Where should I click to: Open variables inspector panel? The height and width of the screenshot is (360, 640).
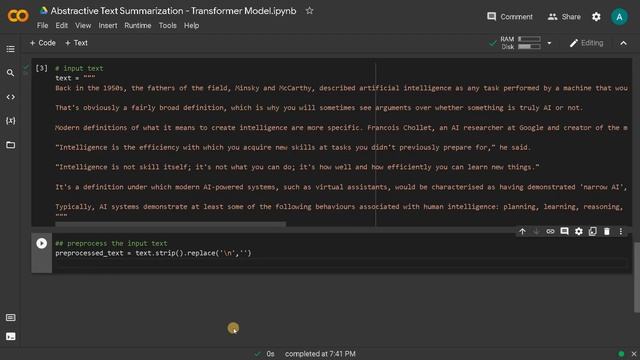point(11,121)
